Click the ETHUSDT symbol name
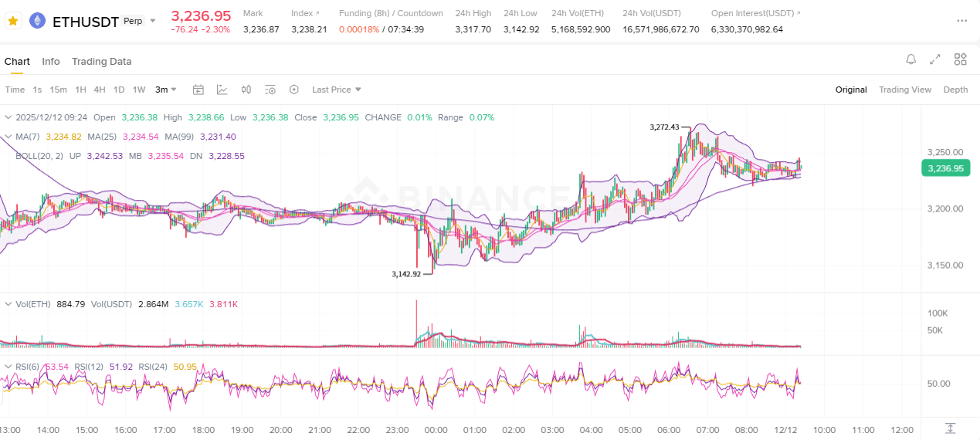The width and height of the screenshot is (980, 440). pos(85,21)
